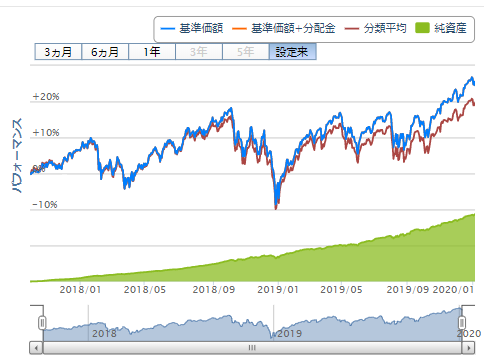Choose the 5年 period button
484x363 pixels.
coord(246,52)
